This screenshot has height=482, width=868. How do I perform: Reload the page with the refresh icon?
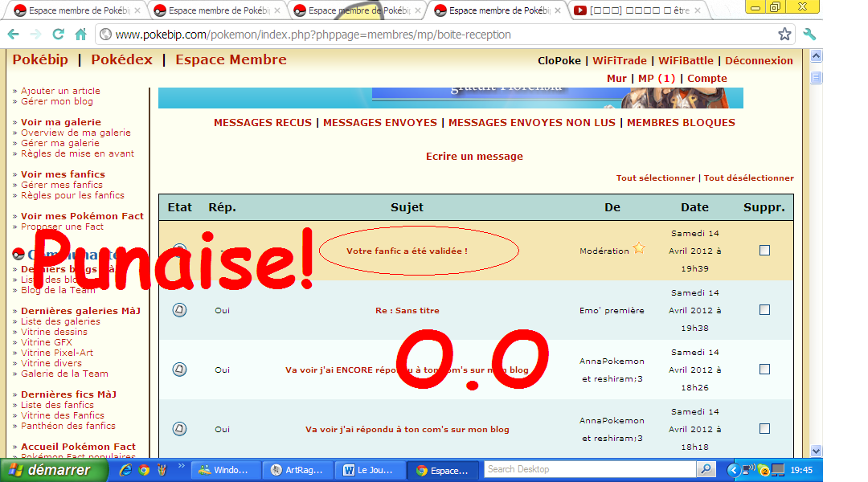click(x=58, y=35)
